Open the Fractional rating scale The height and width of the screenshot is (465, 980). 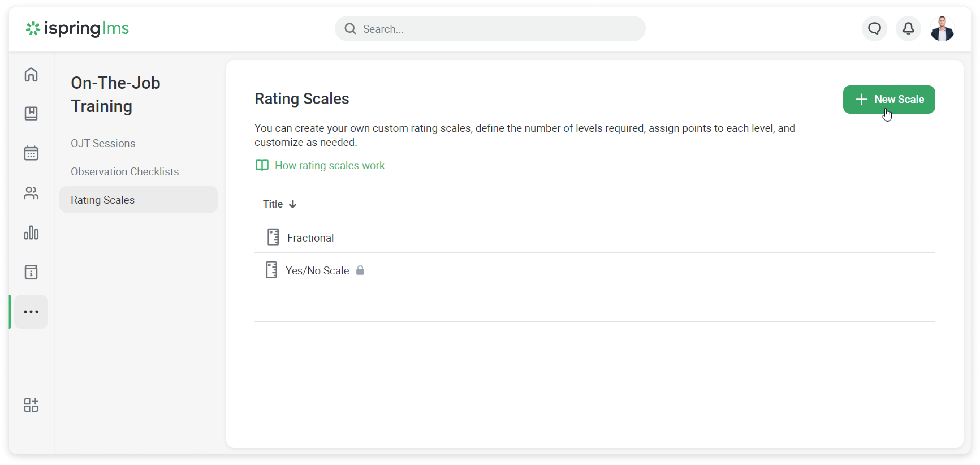[310, 238]
